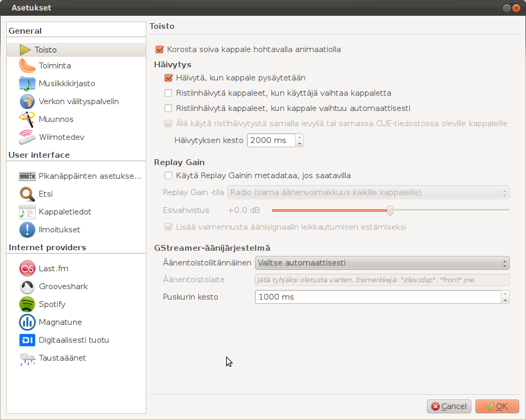Click into the Äänentoistolaite text field
The width and height of the screenshot is (526, 420).
(382, 280)
